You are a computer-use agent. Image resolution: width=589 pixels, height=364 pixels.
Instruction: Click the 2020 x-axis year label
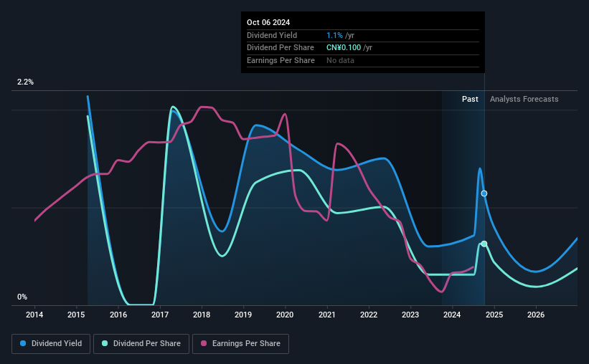click(285, 315)
